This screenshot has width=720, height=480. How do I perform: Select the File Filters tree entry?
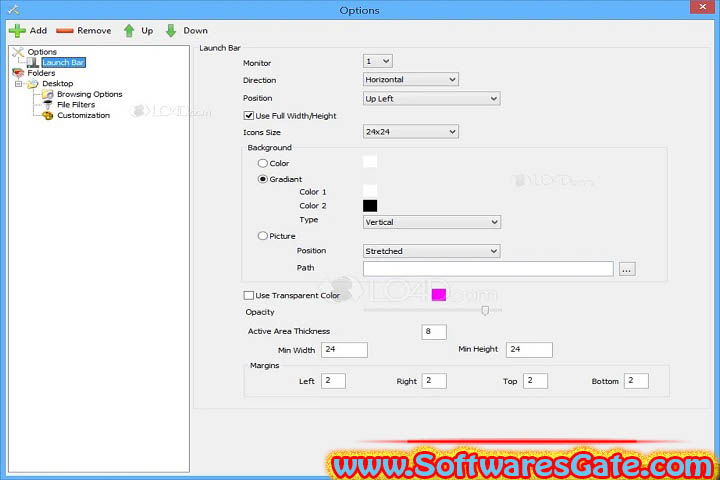[76, 105]
